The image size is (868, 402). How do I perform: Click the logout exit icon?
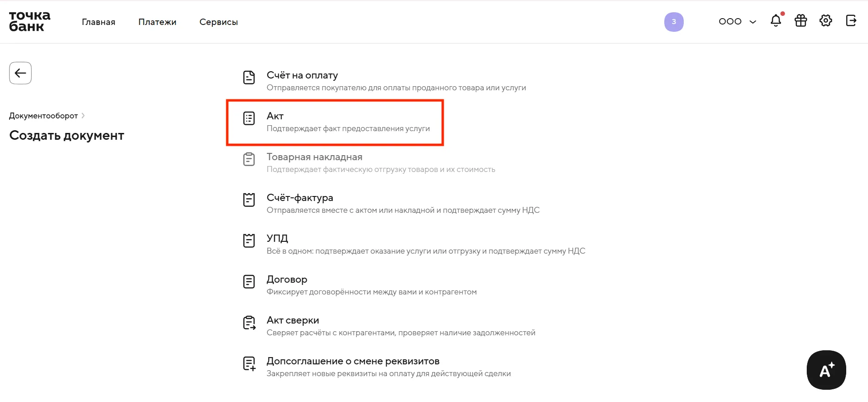pos(851,21)
